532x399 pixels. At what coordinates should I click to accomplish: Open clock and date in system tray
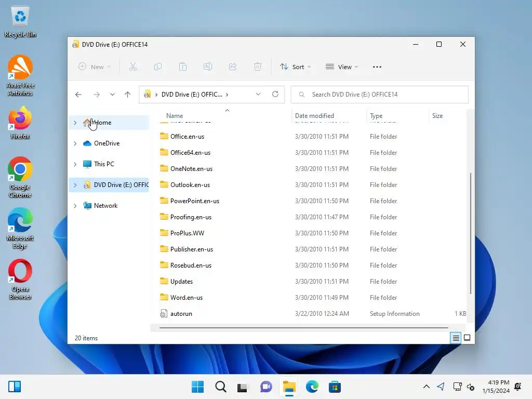(x=496, y=387)
